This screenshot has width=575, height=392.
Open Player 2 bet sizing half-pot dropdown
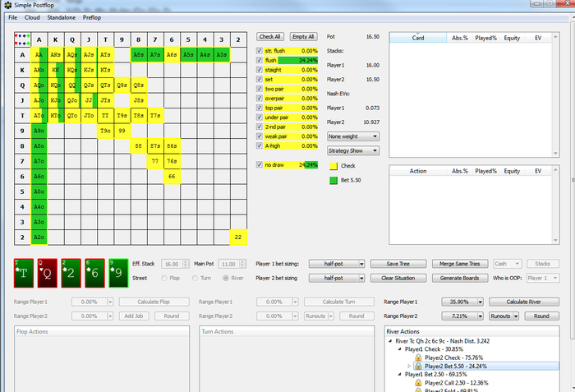337,279
